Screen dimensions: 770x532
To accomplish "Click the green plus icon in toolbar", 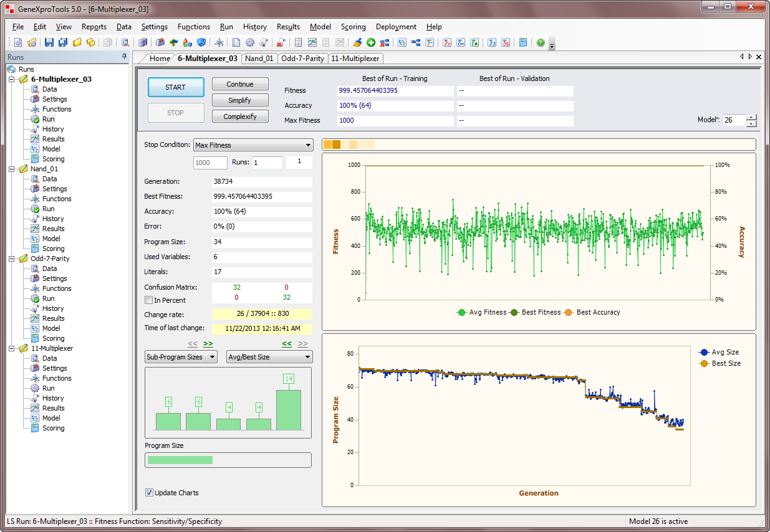I will (x=371, y=42).
